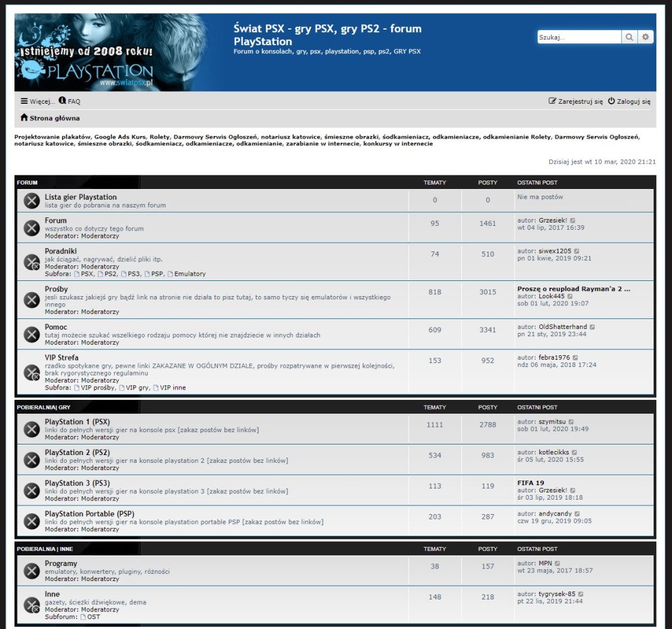The image size is (672, 629).
Task: View latest post icon next to andycandy
Action: (x=577, y=513)
